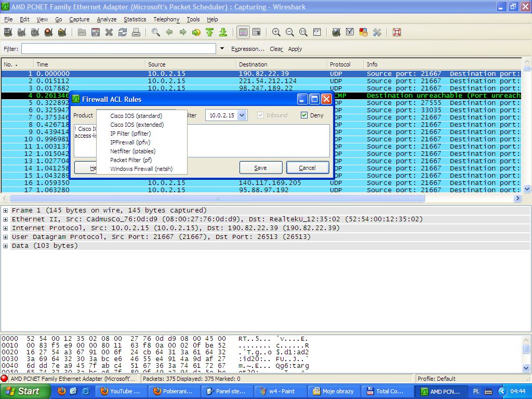Image resolution: width=532 pixels, height=399 pixels.
Task: Expand the Frame 1 tree node
Action: pyautogui.click(x=5, y=211)
